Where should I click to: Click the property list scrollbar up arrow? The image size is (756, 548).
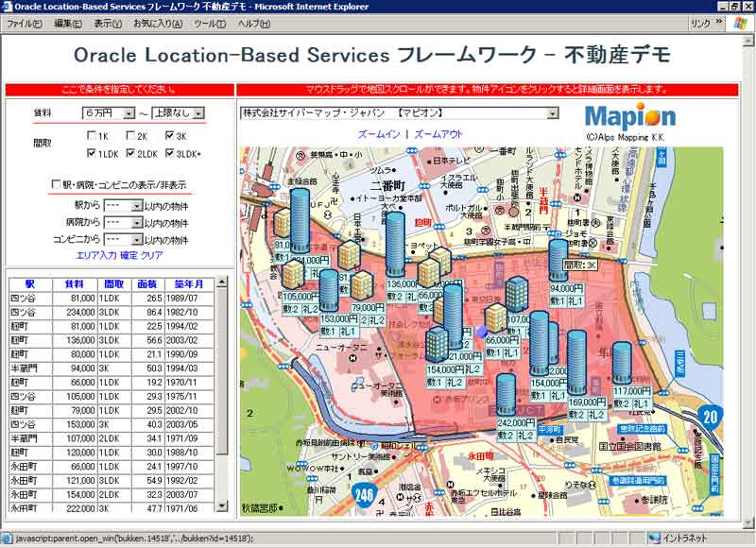tap(222, 282)
